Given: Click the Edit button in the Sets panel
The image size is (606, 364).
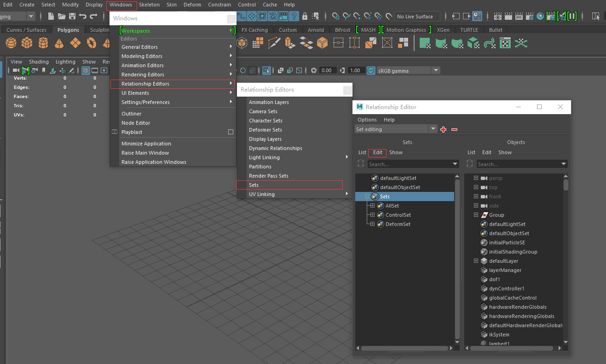Looking at the screenshot, I should click(x=377, y=152).
